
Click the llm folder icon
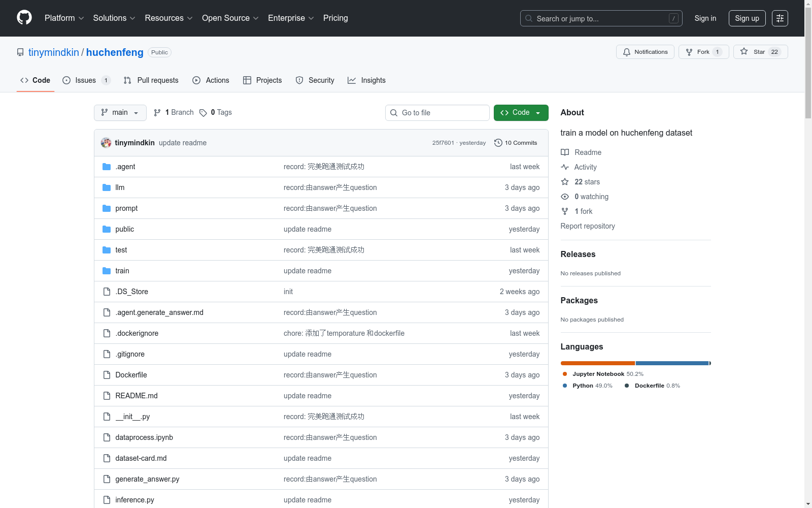click(x=107, y=187)
